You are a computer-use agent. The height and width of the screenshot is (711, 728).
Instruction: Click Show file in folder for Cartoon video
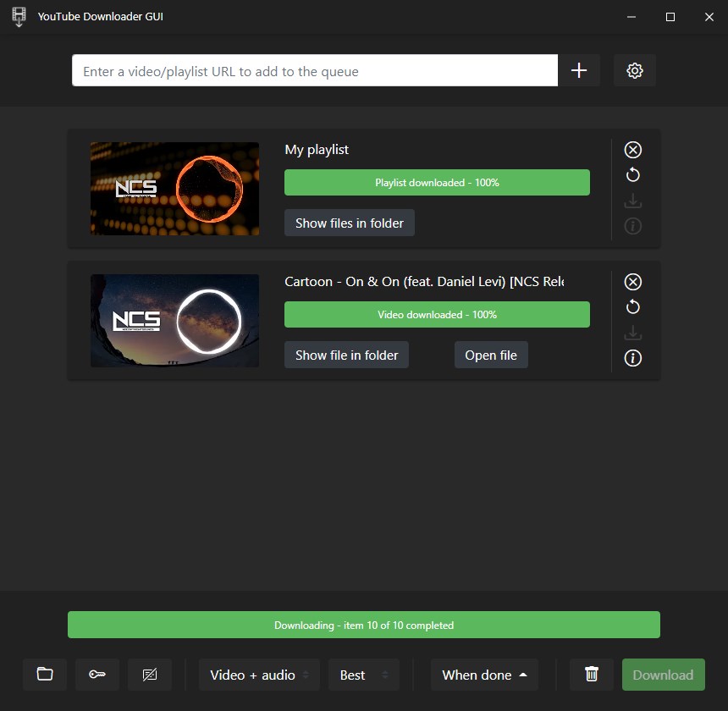pyautogui.click(x=346, y=355)
